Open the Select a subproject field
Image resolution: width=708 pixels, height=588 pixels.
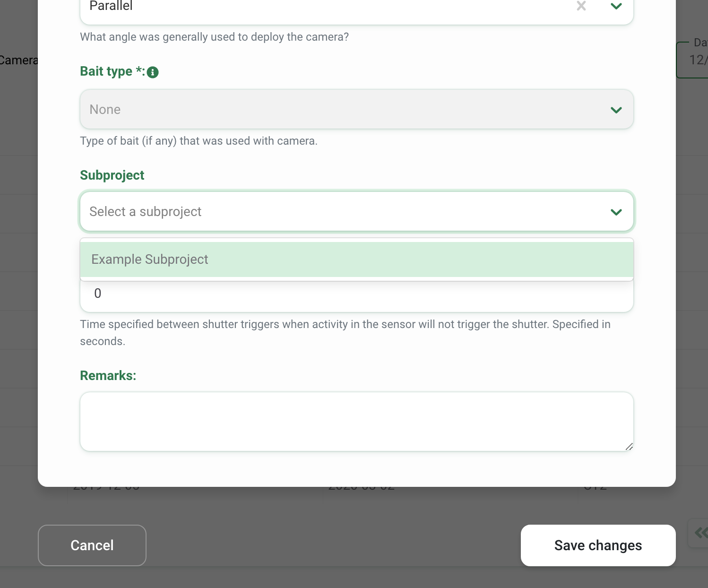357,211
